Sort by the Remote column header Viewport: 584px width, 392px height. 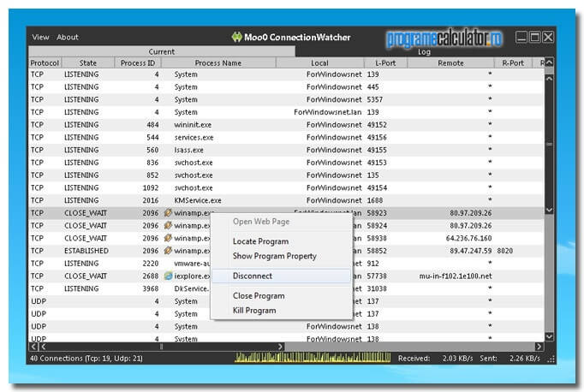coord(450,63)
